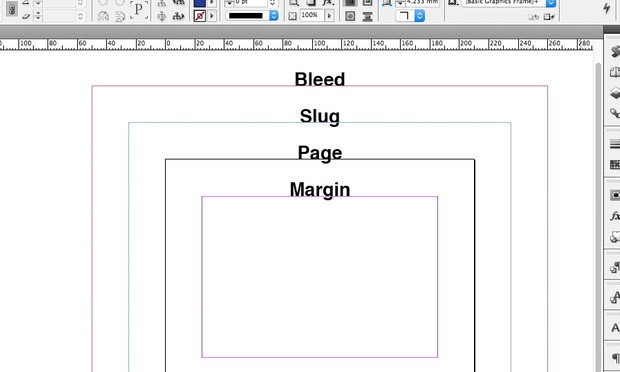
Task: Open the shear angle dropdown
Action: point(80,16)
